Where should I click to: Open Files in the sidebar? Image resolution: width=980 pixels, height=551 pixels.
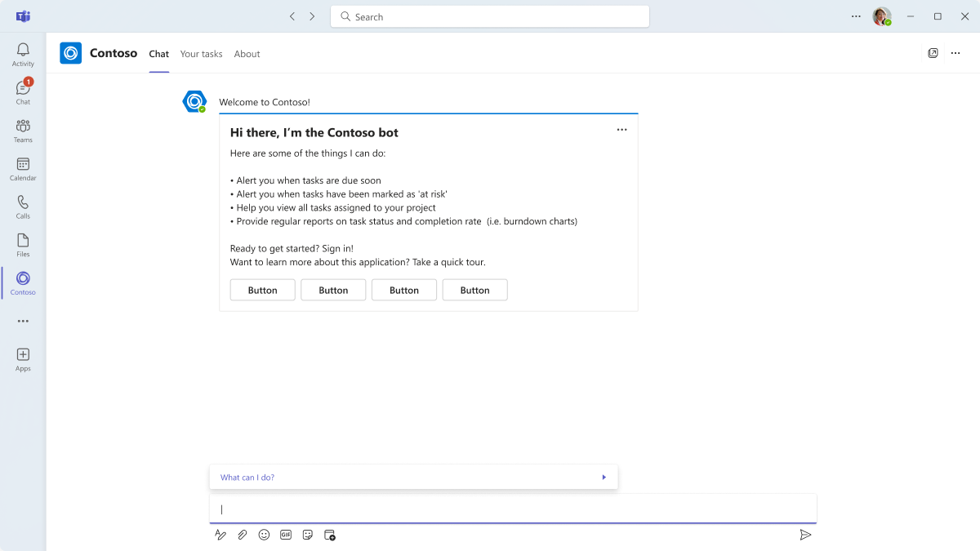coord(23,245)
